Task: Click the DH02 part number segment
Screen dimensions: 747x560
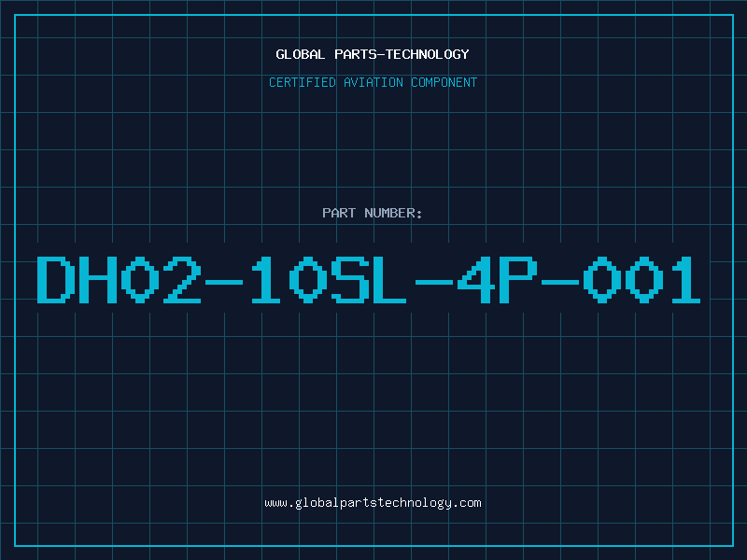Action: (120, 279)
